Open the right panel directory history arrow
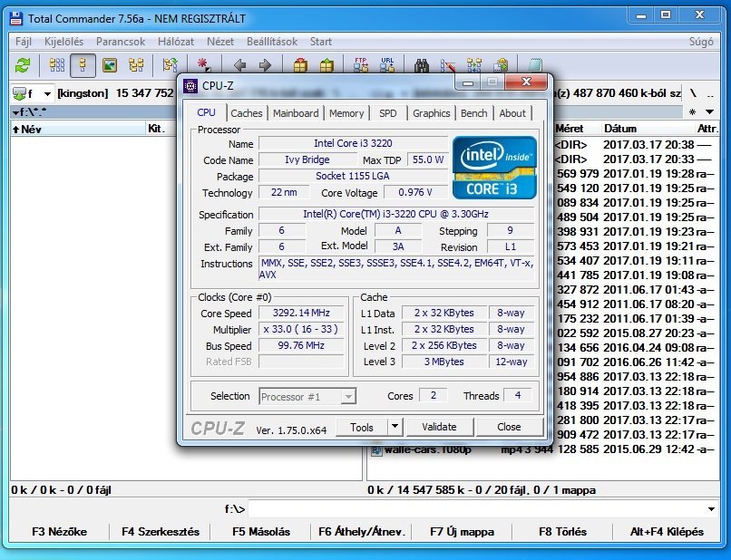Screen dimensions: 731x560 [x=710, y=112]
